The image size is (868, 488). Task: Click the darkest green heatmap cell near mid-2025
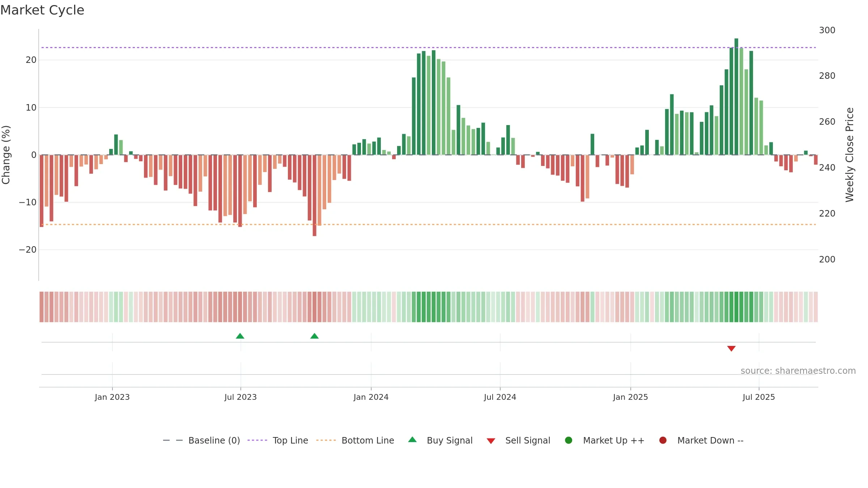point(736,307)
